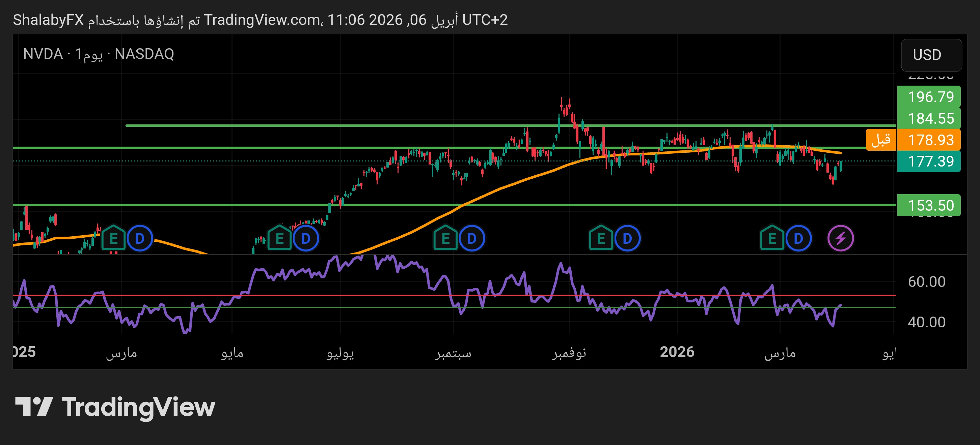Open the USD currency selector
This screenshot has width=980, height=445.
[x=931, y=55]
